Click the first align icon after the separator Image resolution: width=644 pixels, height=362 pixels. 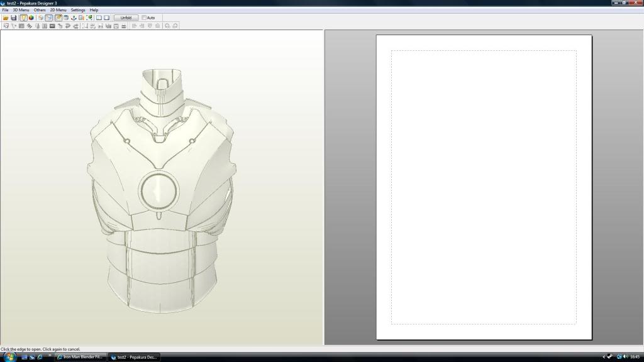click(134, 26)
